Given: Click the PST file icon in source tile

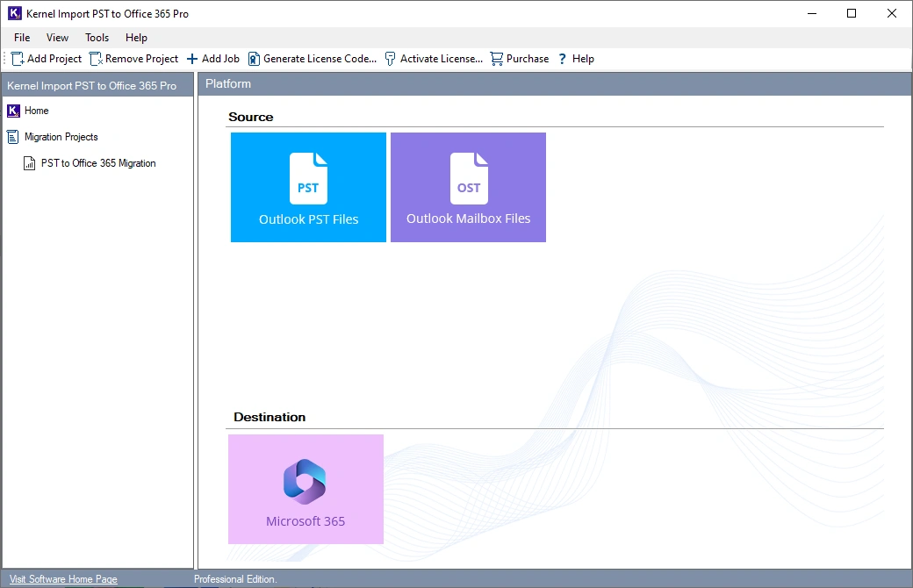Looking at the screenshot, I should point(309,178).
